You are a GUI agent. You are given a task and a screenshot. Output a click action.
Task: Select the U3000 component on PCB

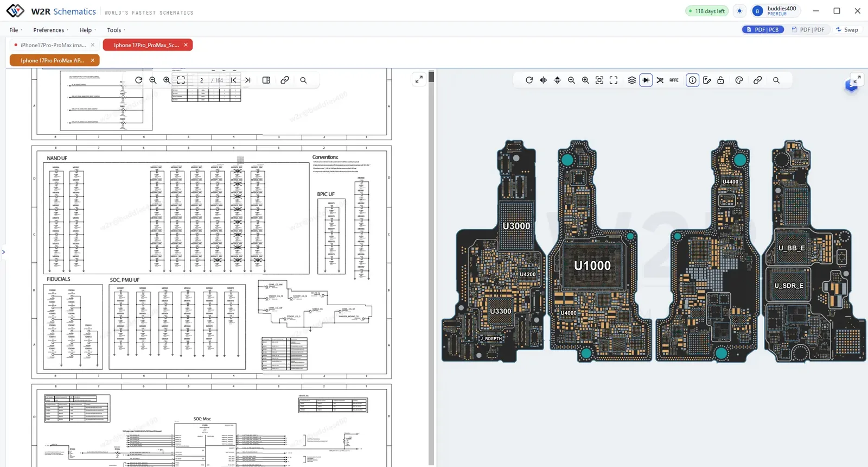tap(516, 226)
